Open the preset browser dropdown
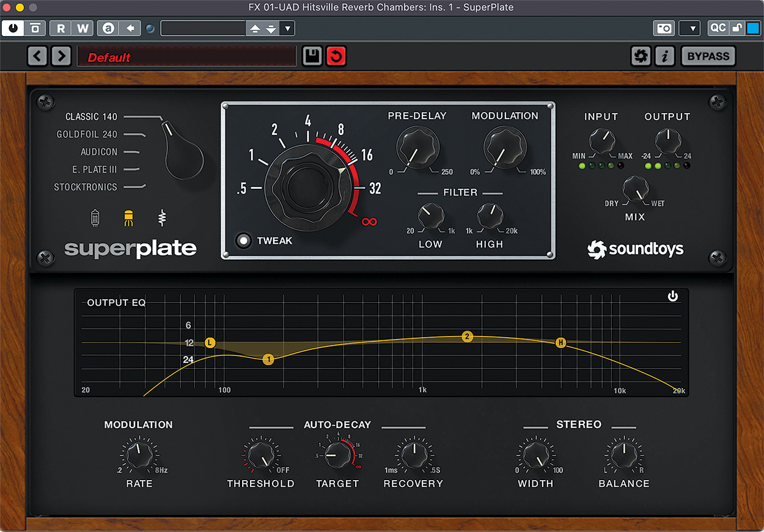Image resolution: width=764 pixels, height=532 pixels. pyautogui.click(x=287, y=28)
